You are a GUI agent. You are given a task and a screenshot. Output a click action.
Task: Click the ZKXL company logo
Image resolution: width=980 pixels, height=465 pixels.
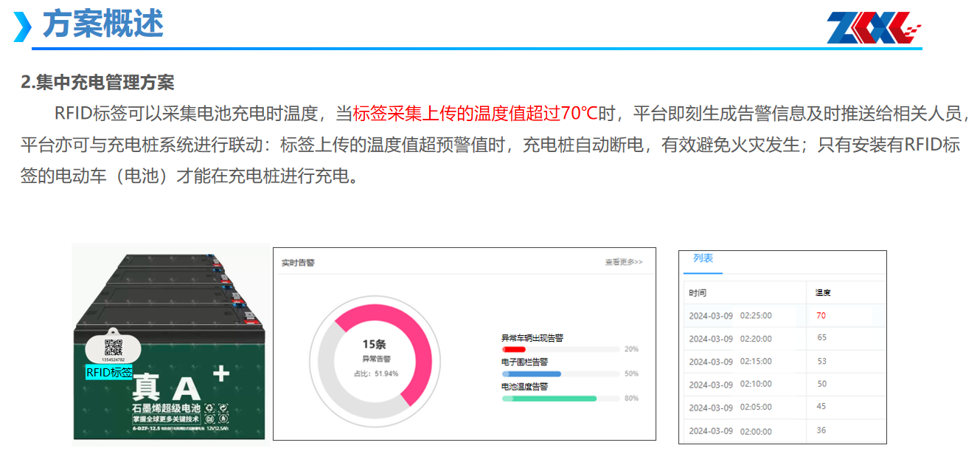(x=874, y=27)
